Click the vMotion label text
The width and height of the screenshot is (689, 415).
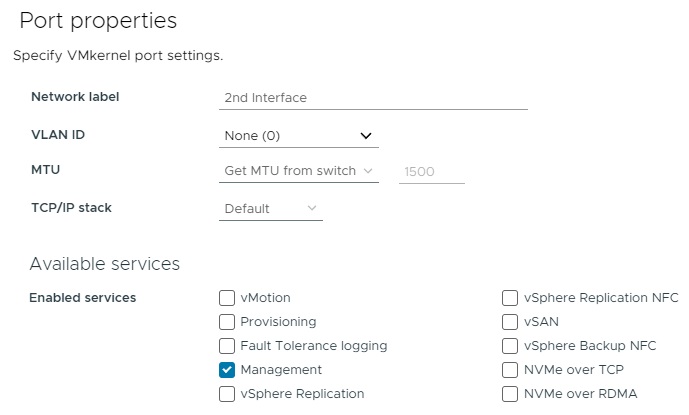pyautogui.click(x=265, y=298)
